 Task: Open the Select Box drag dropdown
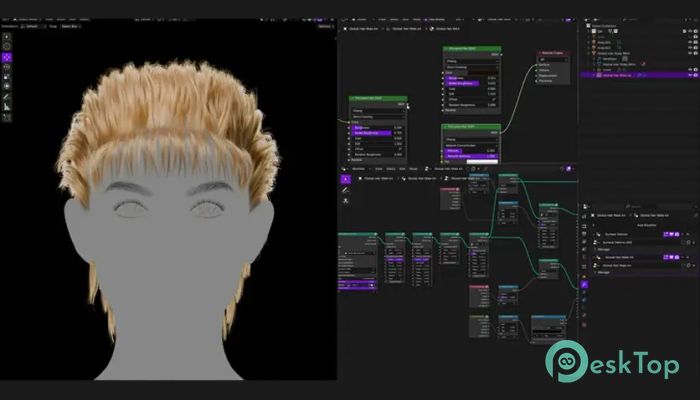[x=71, y=26]
